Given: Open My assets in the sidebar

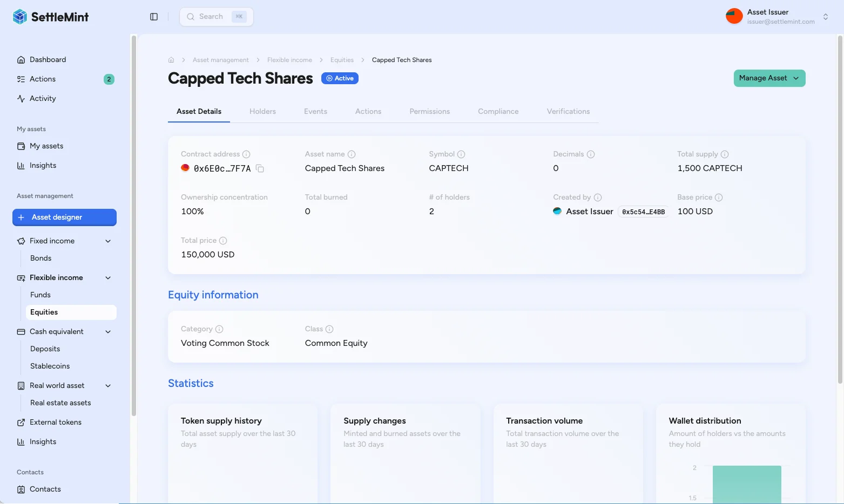Looking at the screenshot, I should 46,146.
